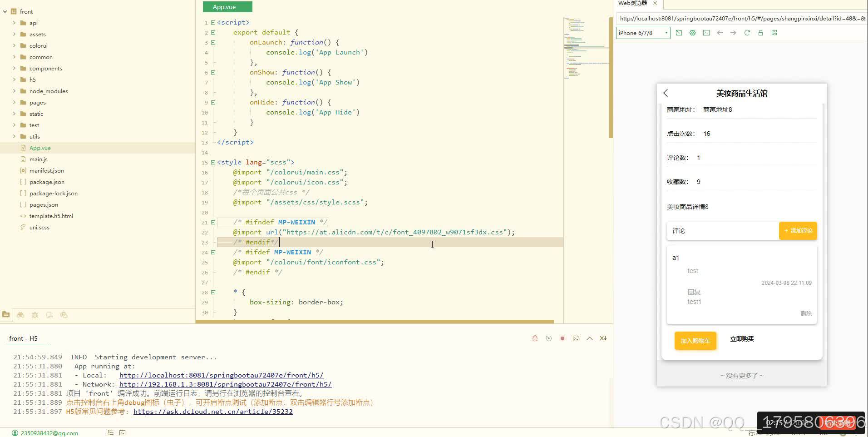Refresh the built-in web browser page

click(x=747, y=33)
